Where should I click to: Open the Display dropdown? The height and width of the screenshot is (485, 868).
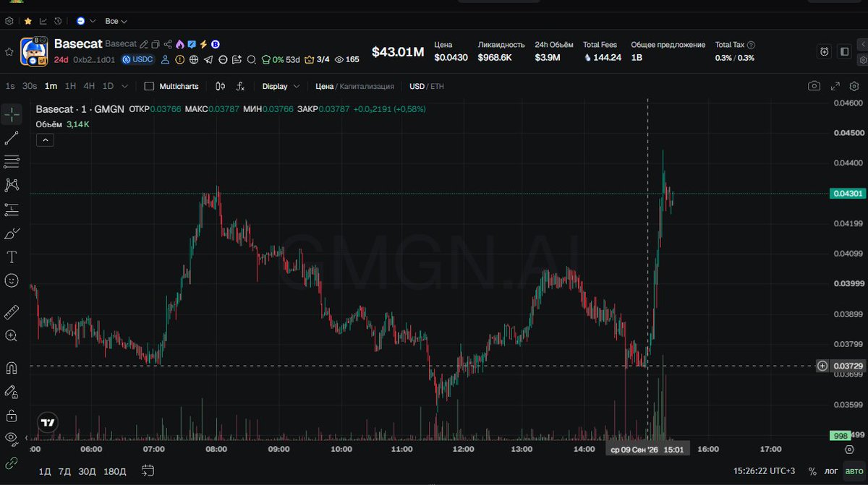tap(281, 86)
